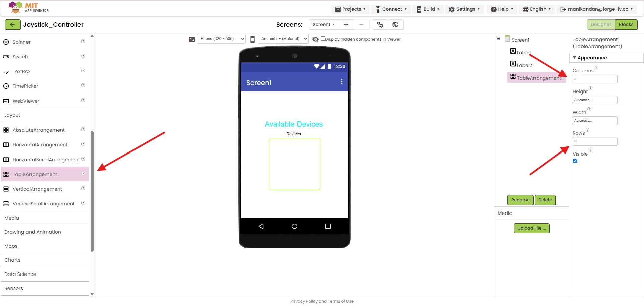Switch to the Designer view
This screenshot has height=306, width=644.
coord(601,25)
